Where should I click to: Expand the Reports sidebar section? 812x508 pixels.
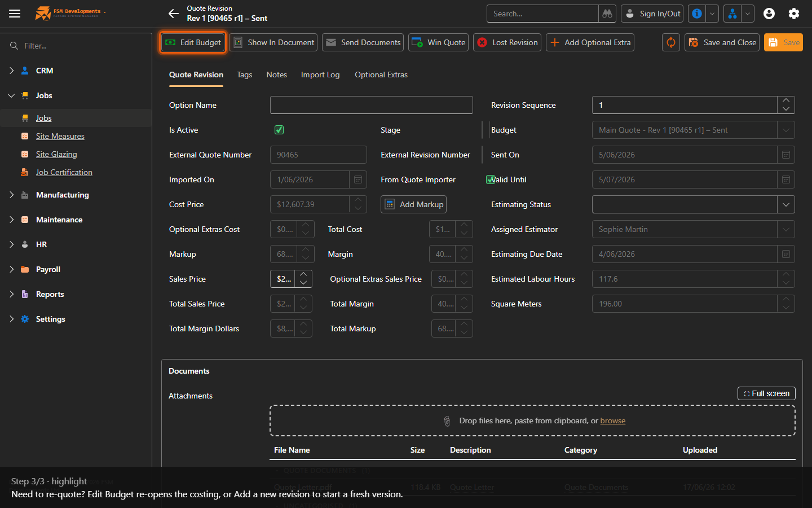(x=11, y=294)
